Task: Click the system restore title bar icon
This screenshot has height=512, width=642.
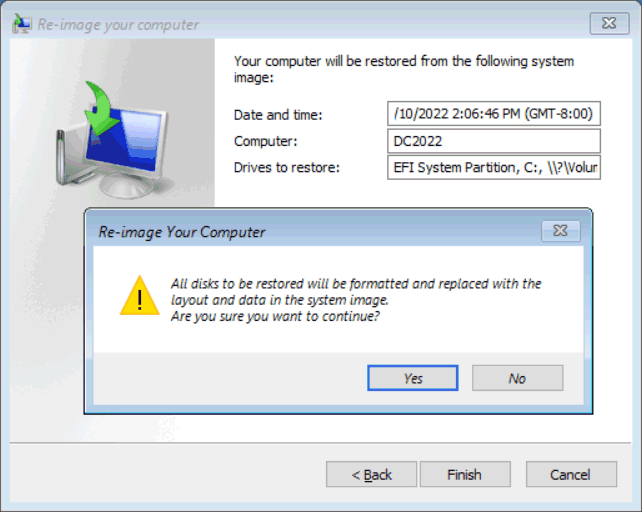Action: pos(22,24)
